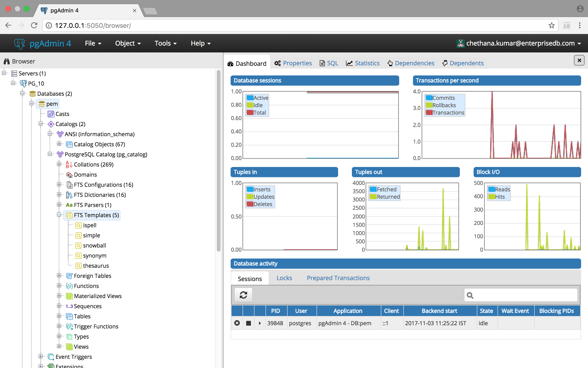Viewport: 588px width, 368px height.
Task: Open the File menu
Action: pyautogui.click(x=93, y=43)
